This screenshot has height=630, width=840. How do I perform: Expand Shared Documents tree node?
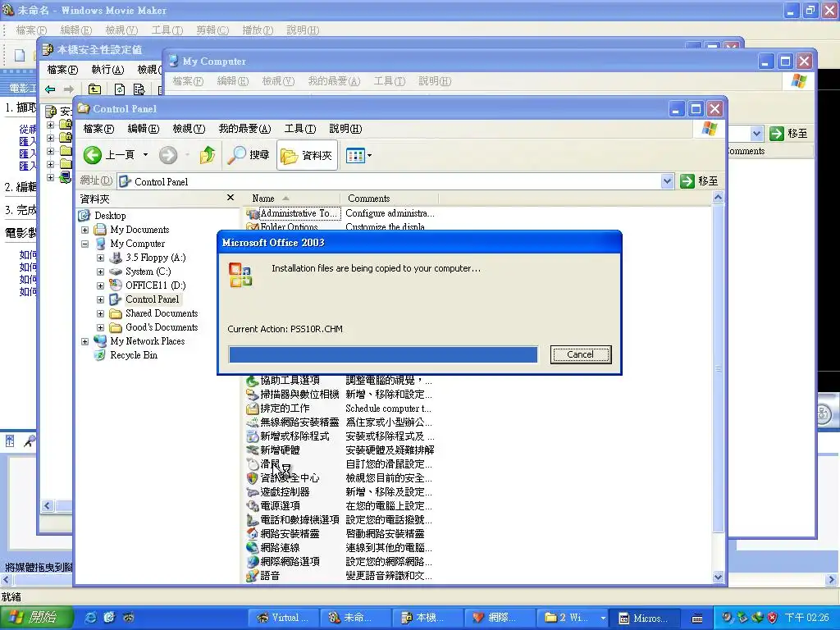coord(100,313)
